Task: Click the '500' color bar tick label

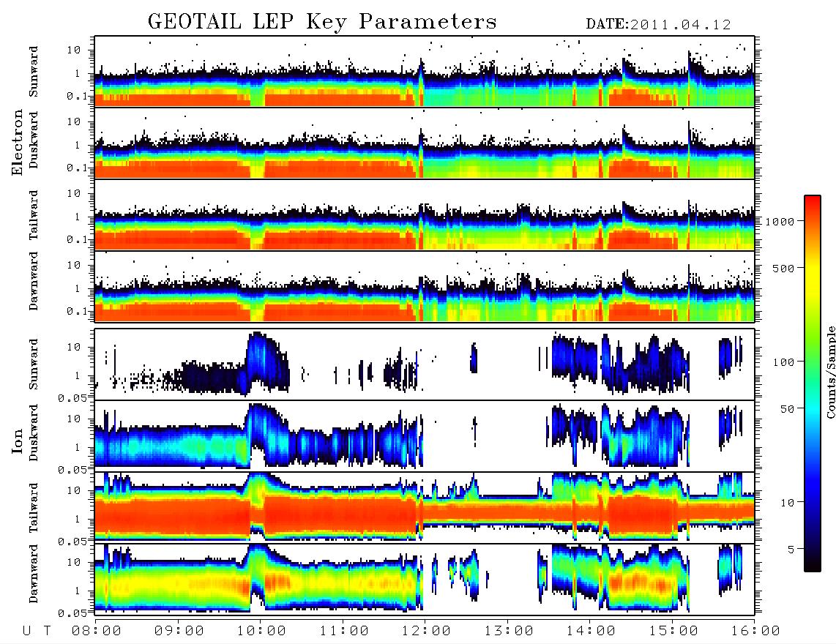Action: pos(784,268)
